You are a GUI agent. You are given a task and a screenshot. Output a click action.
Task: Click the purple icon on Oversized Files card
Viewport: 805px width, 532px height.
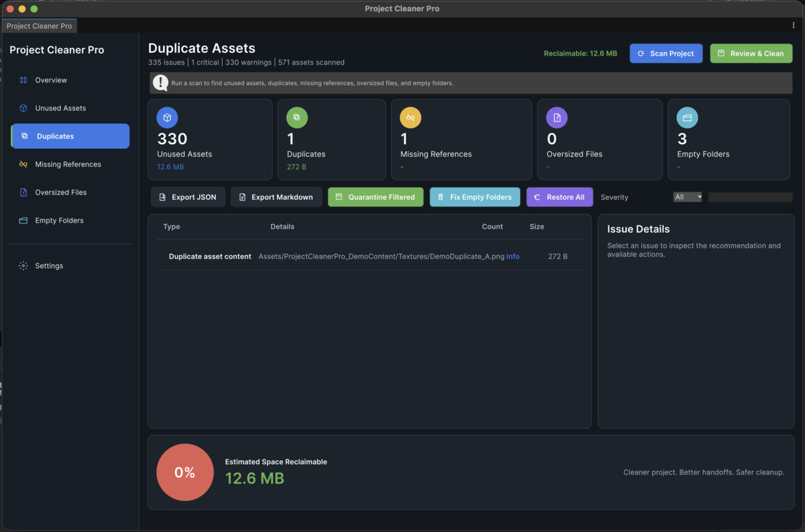(x=557, y=117)
